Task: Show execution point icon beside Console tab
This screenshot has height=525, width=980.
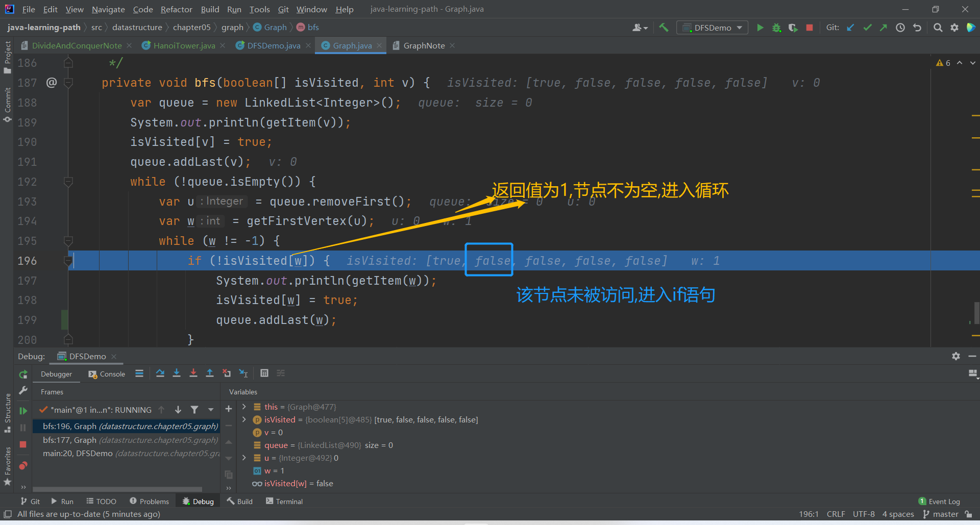Action: (139, 373)
